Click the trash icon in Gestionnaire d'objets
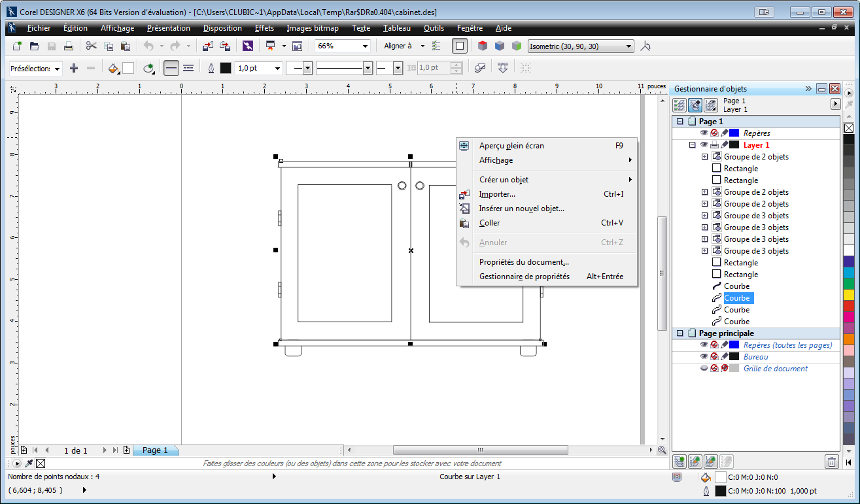Viewport: 860px width, 504px height. point(831,462)
